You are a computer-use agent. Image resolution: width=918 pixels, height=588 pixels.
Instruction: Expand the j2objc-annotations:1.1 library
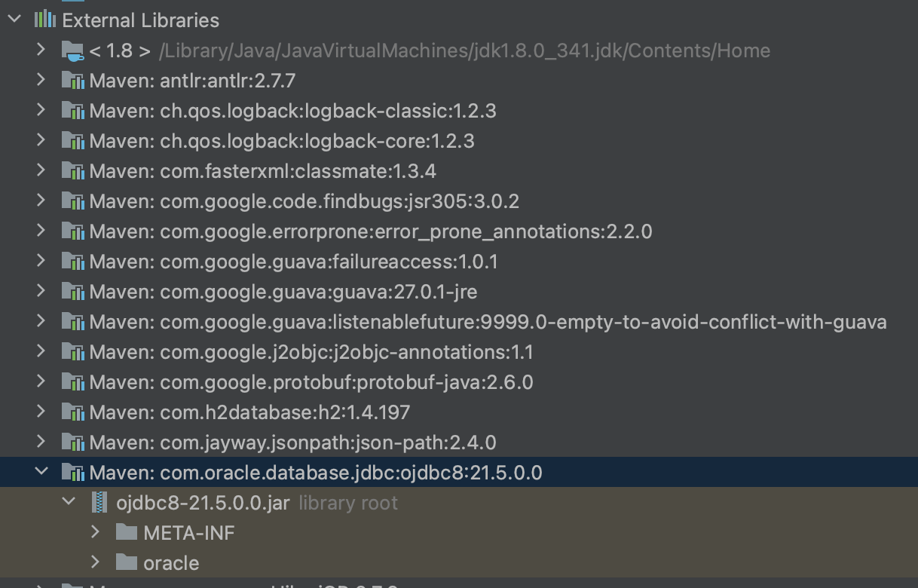(41, 351)
